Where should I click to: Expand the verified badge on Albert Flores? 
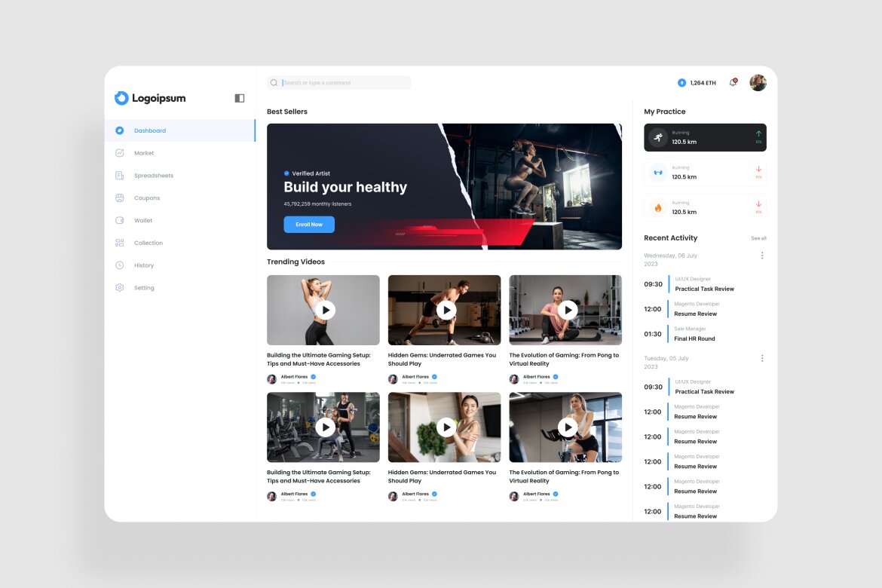(x=314, y=377)
